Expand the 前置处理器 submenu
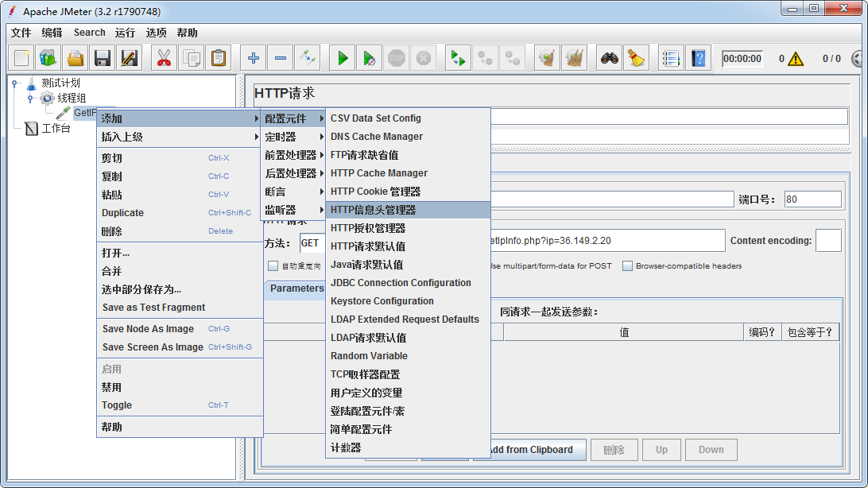Screen dimensions: 868x488 pyautogui.click(x=293, y=155)
